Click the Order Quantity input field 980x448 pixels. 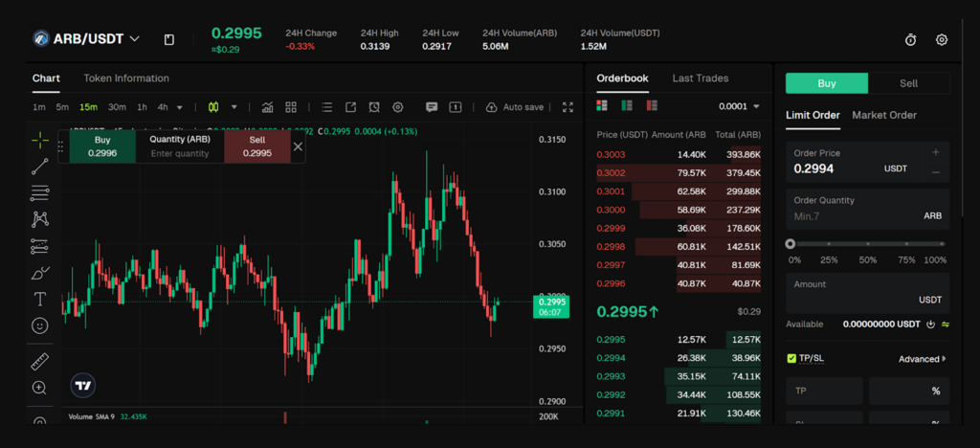click(x=867, y=210)
